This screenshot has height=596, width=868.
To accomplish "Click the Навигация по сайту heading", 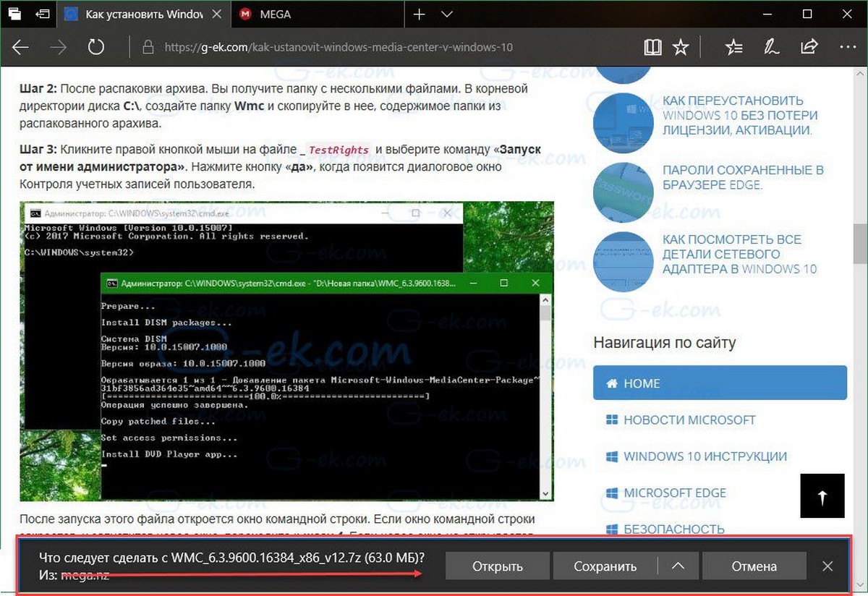I will 665,342.
